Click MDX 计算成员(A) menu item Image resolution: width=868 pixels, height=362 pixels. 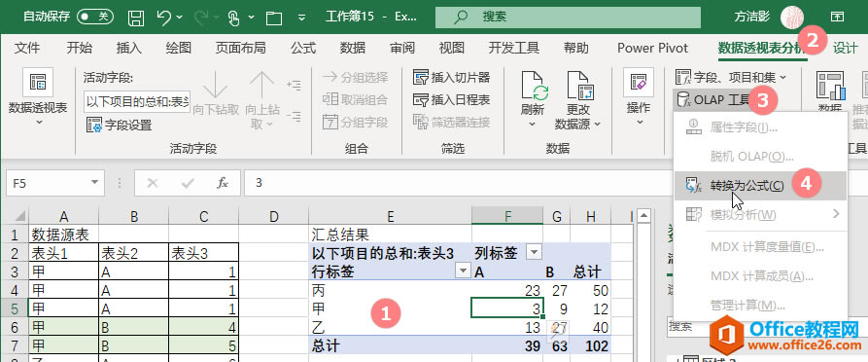pyautogui.click(x=760, y=276)
